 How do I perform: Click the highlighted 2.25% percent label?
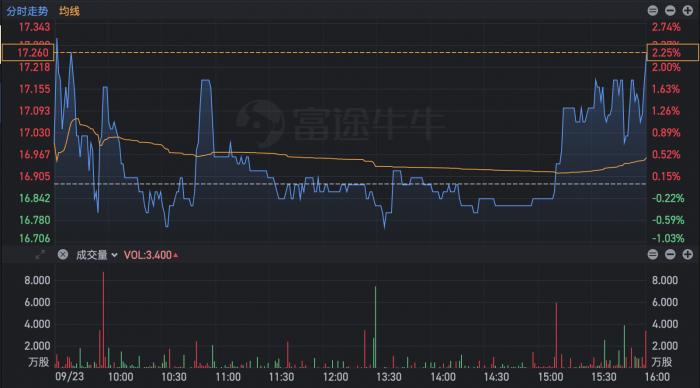click(x=672, y=53)
